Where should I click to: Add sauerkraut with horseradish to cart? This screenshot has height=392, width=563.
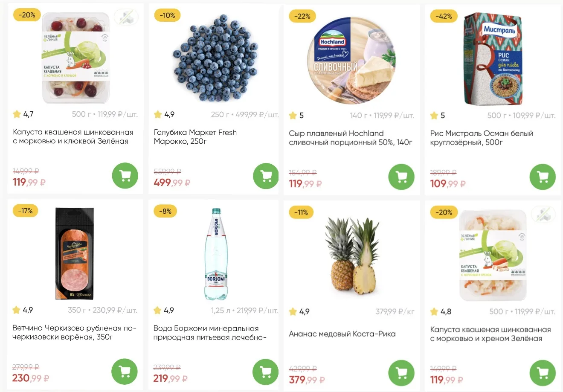[x=542, y=373]
